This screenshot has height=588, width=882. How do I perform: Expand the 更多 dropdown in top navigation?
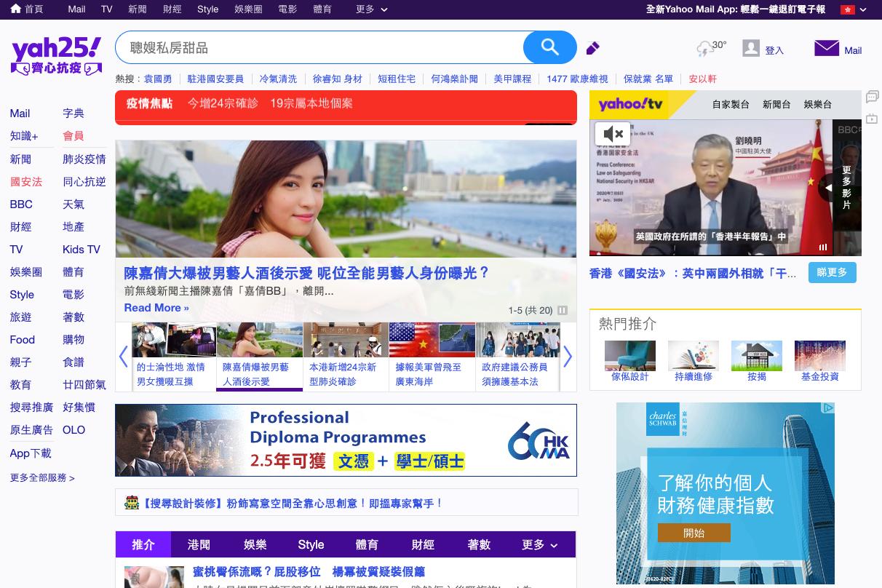(372, 9)
